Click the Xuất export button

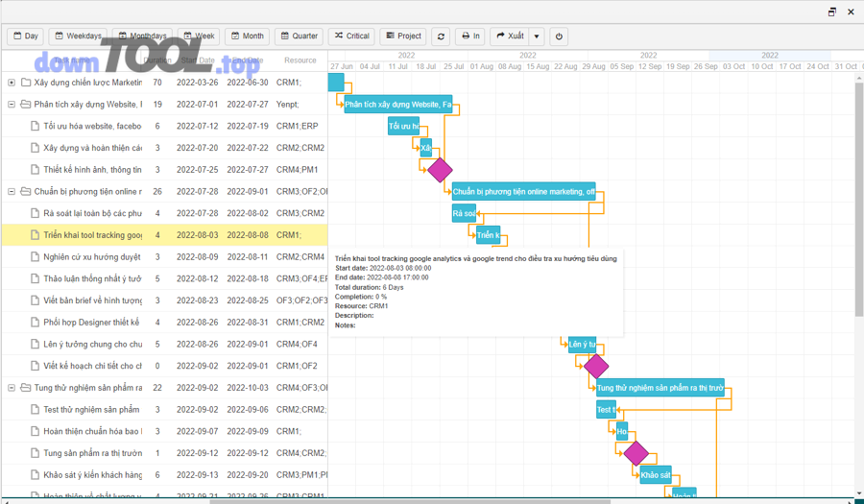click(510, 36)
